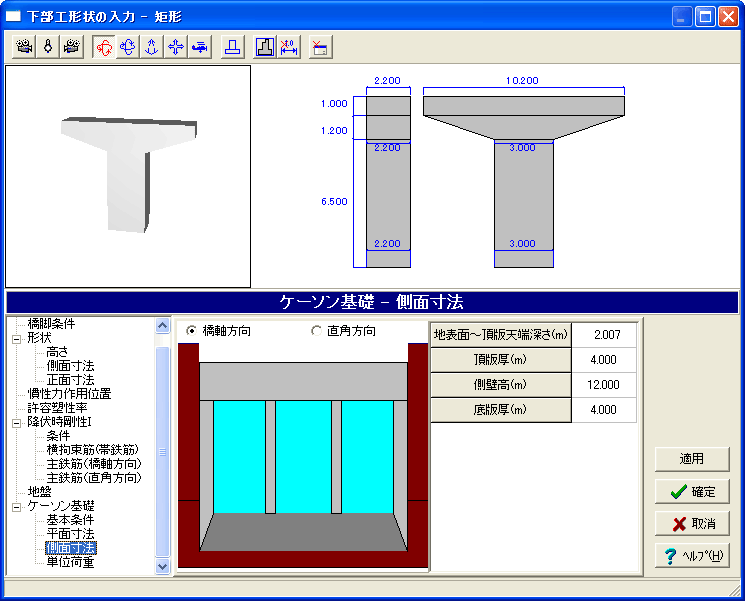Select highlighted 側面寸法 under ケーソン基礎
This screenshot has height=601, width=745.
(x=71, y=548)
